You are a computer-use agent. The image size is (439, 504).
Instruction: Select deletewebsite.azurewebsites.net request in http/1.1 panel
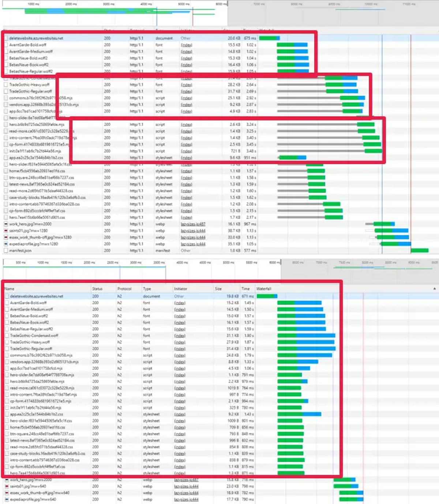tap(36, 38)
